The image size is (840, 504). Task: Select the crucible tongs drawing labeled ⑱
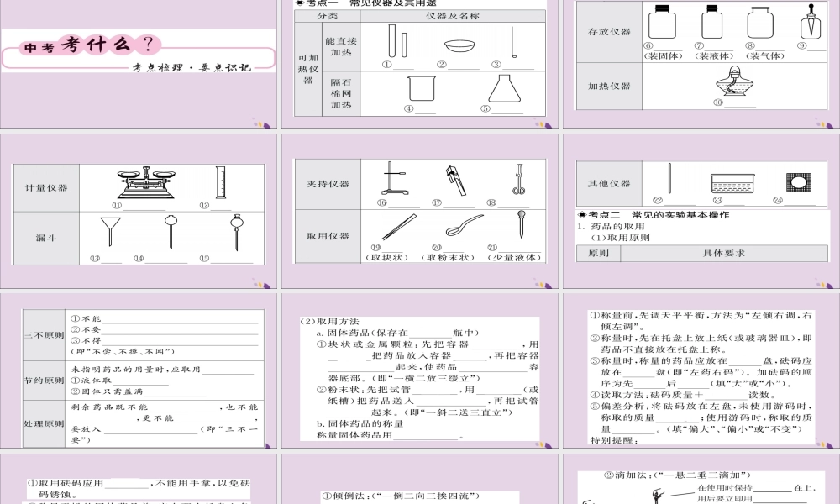pos(518,180)
